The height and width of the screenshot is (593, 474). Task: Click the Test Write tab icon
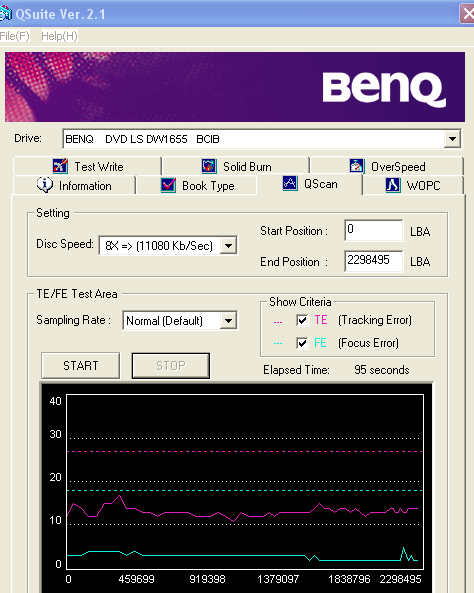pos(60,166)
